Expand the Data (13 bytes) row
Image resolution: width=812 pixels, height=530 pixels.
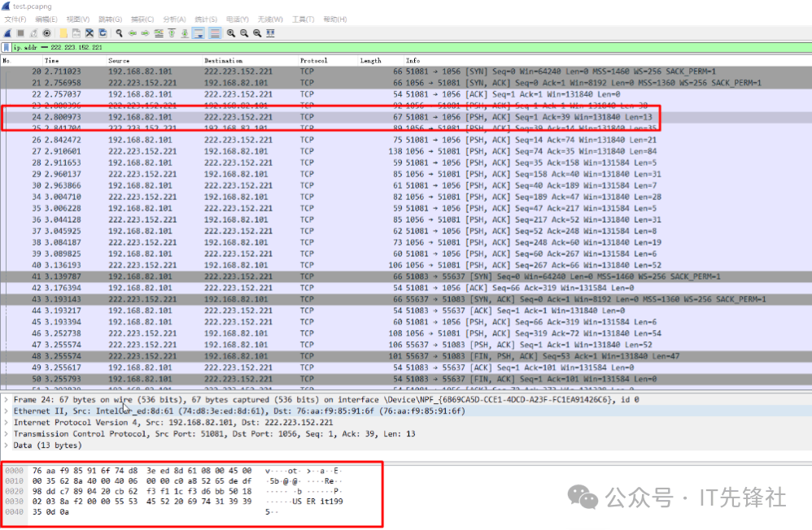pyautogui.click(x=7, y=445)
